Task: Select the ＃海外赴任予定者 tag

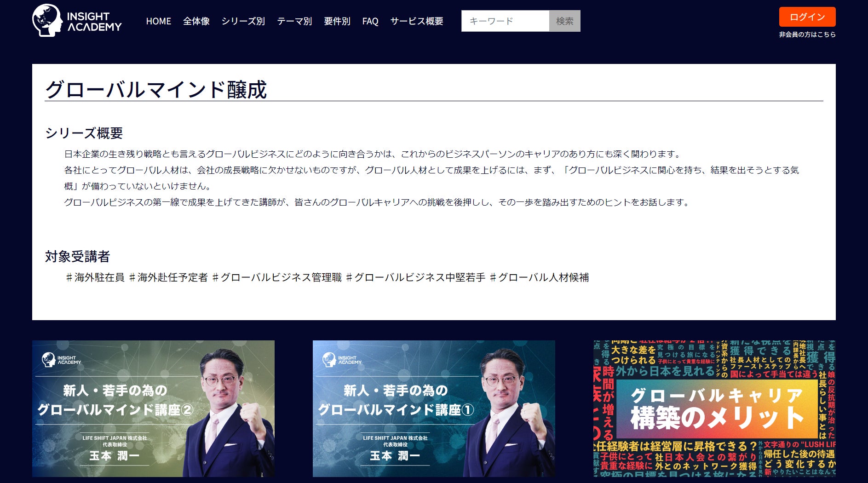Action: click(167, 277)
